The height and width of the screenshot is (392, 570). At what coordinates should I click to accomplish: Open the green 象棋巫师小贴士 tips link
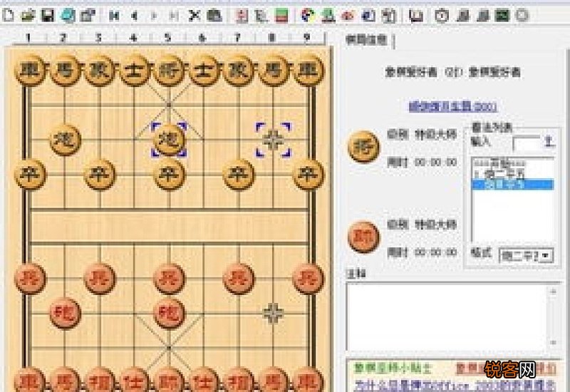point(392,368)
